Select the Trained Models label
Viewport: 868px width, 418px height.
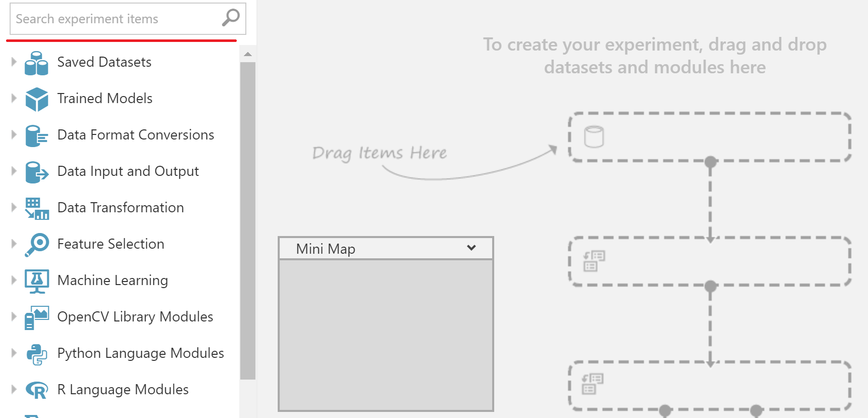(105, 98)
